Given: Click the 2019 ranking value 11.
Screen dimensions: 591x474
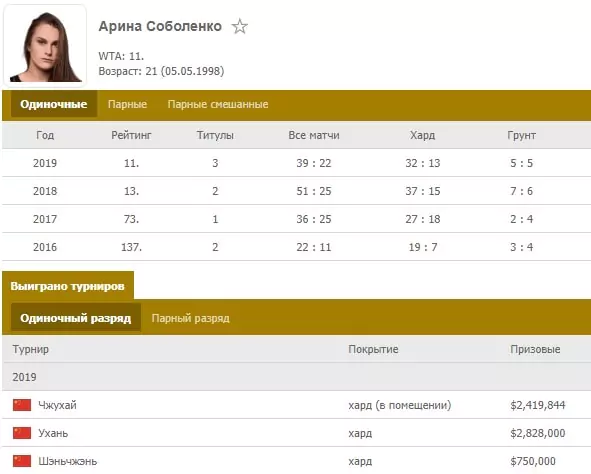Looking at the screenshot, I should [x=131, y=163].
